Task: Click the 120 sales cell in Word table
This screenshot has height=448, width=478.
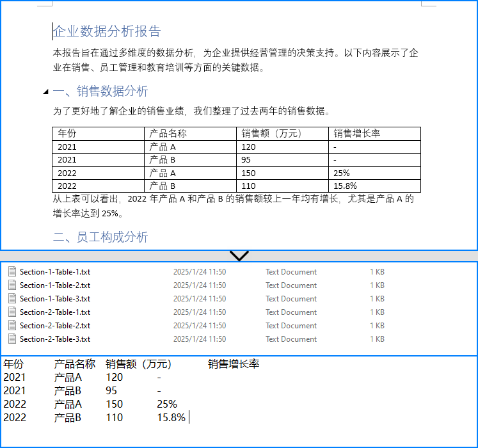Action: tap(283, 147)
